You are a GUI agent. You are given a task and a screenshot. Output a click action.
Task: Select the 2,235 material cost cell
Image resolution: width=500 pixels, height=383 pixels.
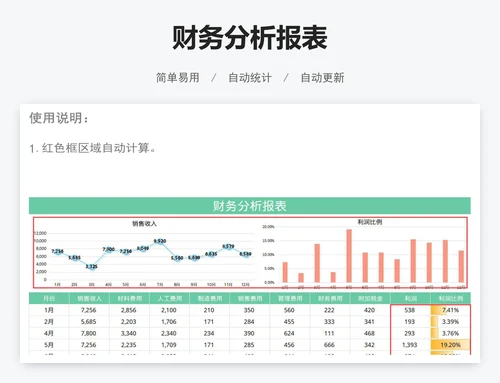click(129, 345)
